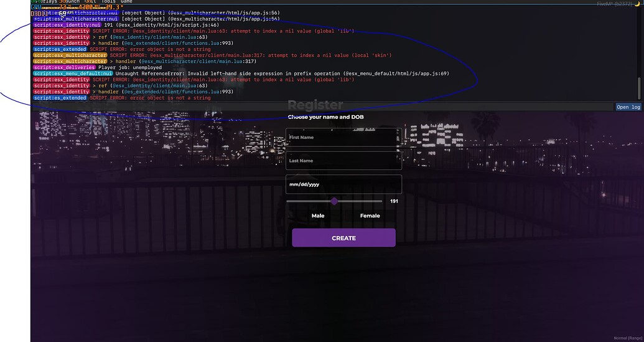
Task: Focus the mm/dd/yyyy date of birth field
Action: 343,184
